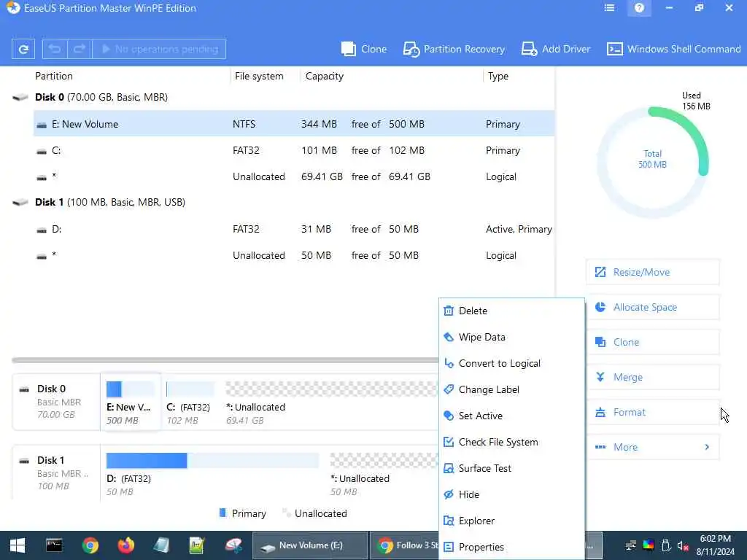The image size is (747, 560).
Task: Click the Resize/Move button
Action: [x=653, y=272]
